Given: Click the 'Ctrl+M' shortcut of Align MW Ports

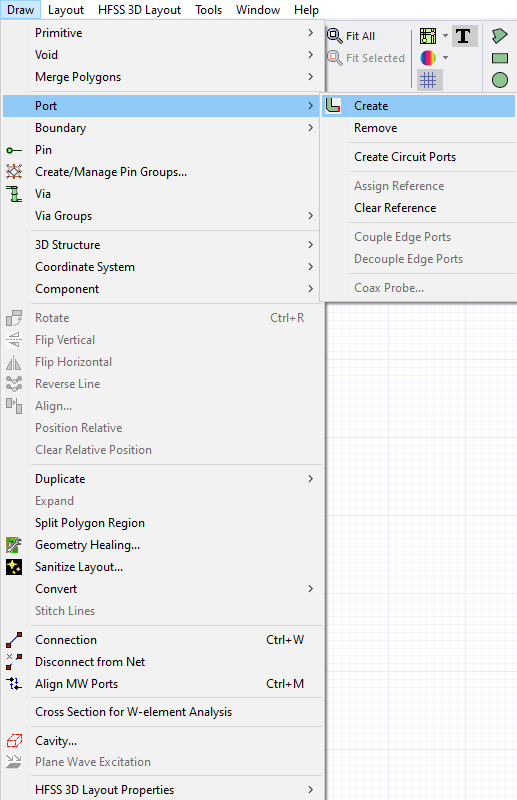Looking at the screenshot, I should [285, 684].
